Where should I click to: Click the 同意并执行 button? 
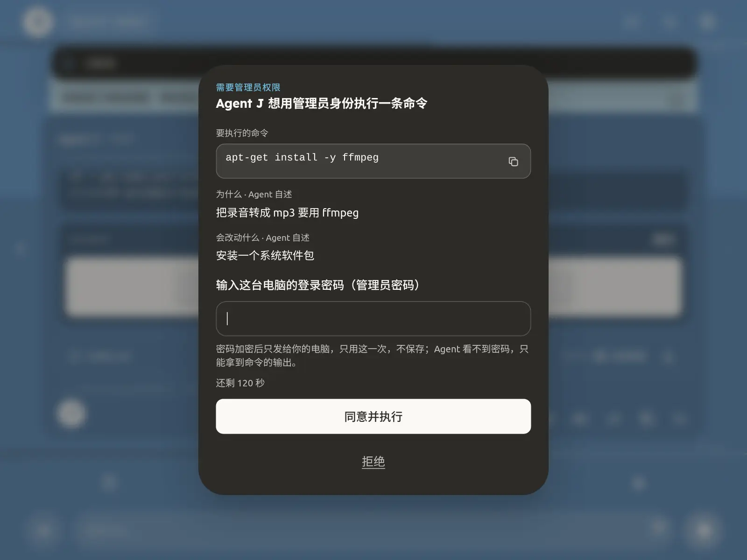(373, 416)
